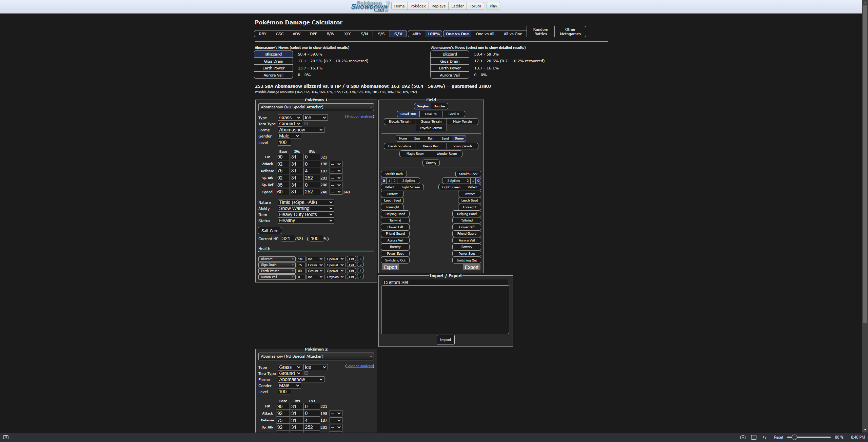Enable Pokémon 1 Tera Type checkbox

click(306, 124)
